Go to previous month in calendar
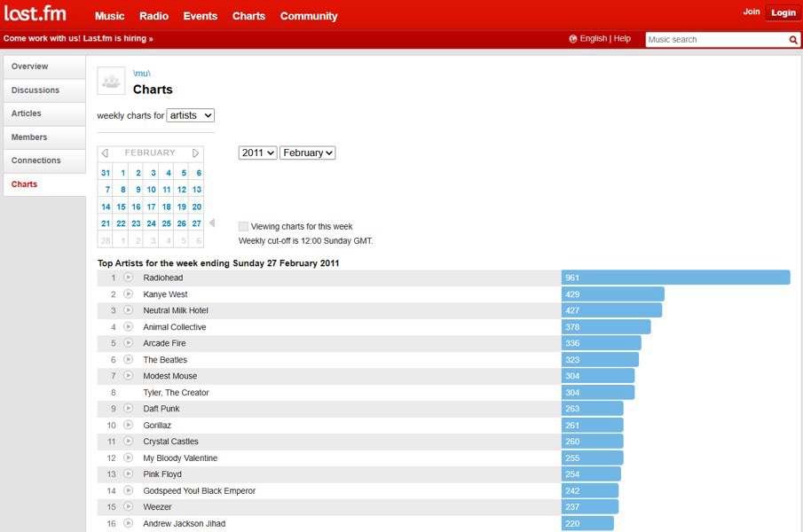This screenshot has height=532, width=803. coord(105,153)
